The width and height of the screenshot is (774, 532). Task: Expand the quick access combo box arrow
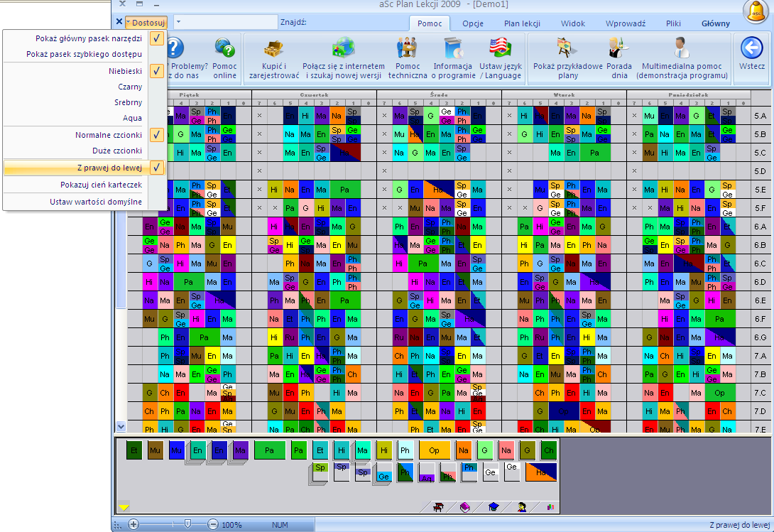pyautogui.click(x=178, y=22)
